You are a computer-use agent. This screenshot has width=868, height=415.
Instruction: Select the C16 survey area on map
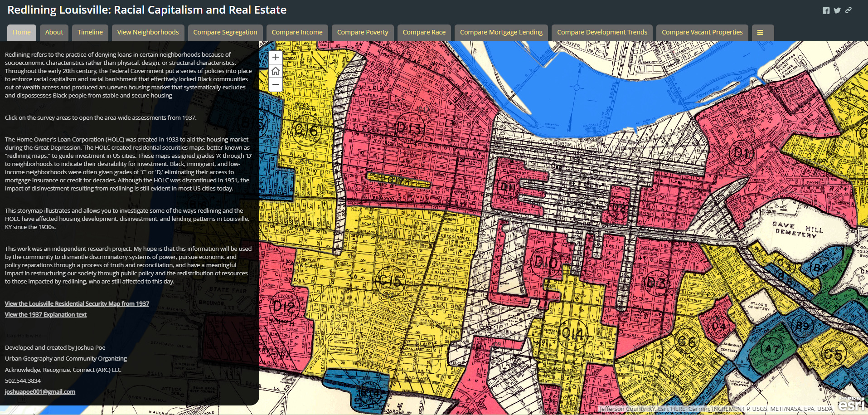(306, 131)
